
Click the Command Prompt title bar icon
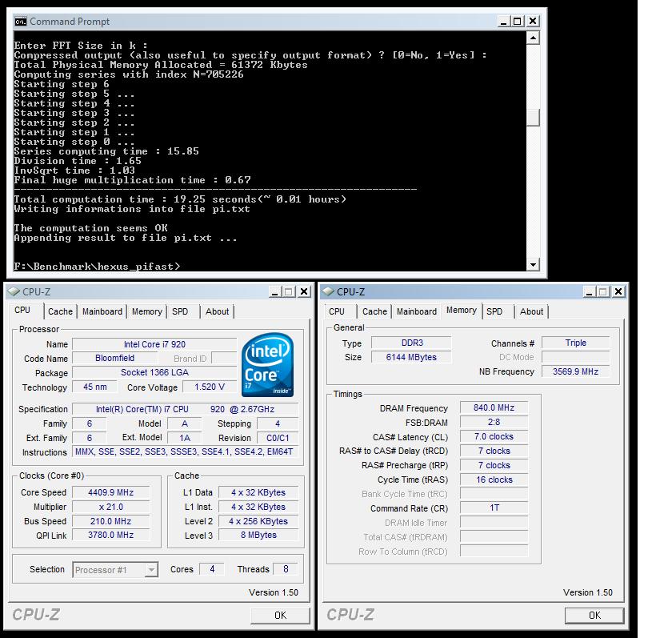20,22
